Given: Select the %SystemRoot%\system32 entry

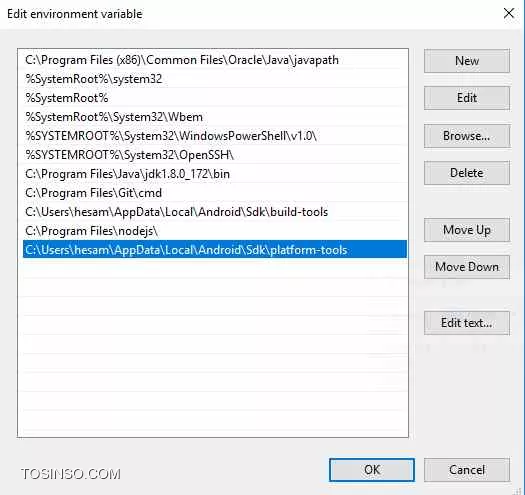Looking at the screenshot, I should tap(215, 79).
